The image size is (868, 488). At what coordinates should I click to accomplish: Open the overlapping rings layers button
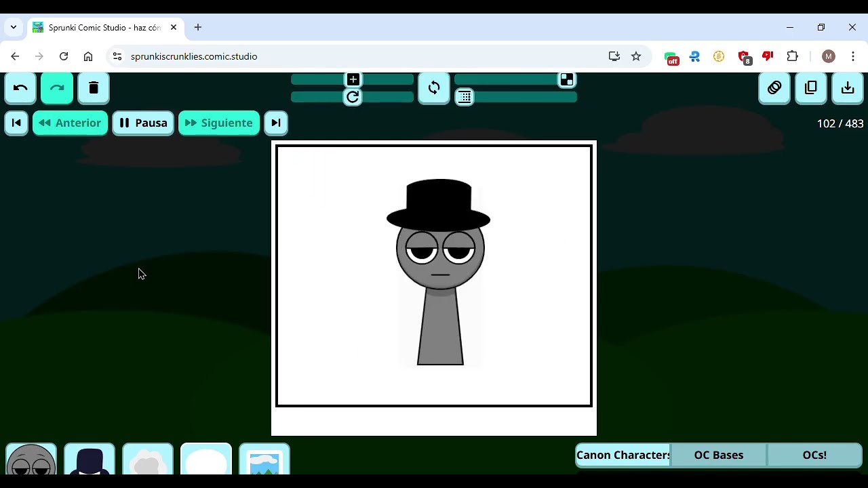[774, 88]
